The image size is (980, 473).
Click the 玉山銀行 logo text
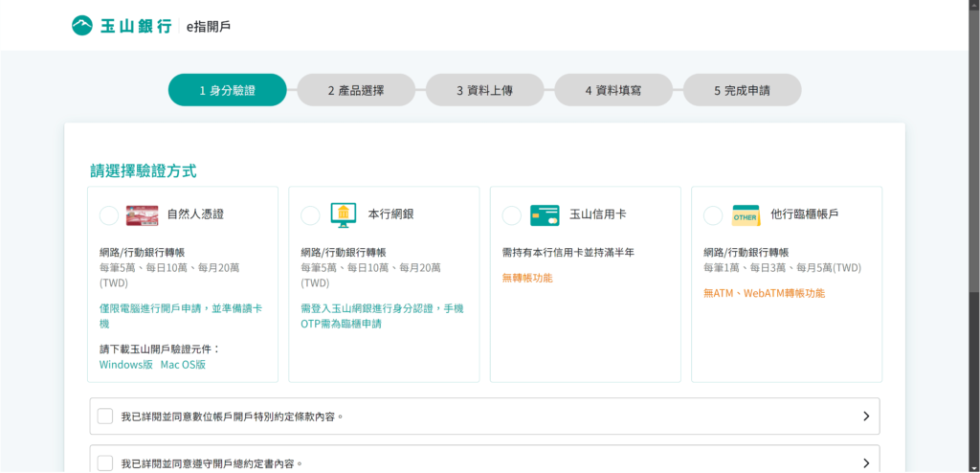136,26
